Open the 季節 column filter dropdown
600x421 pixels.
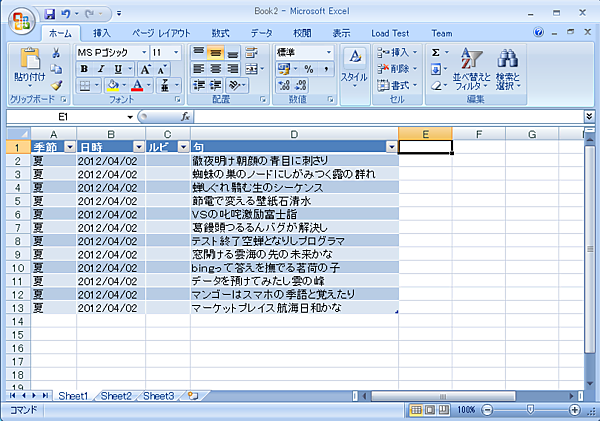click(69, 147)
